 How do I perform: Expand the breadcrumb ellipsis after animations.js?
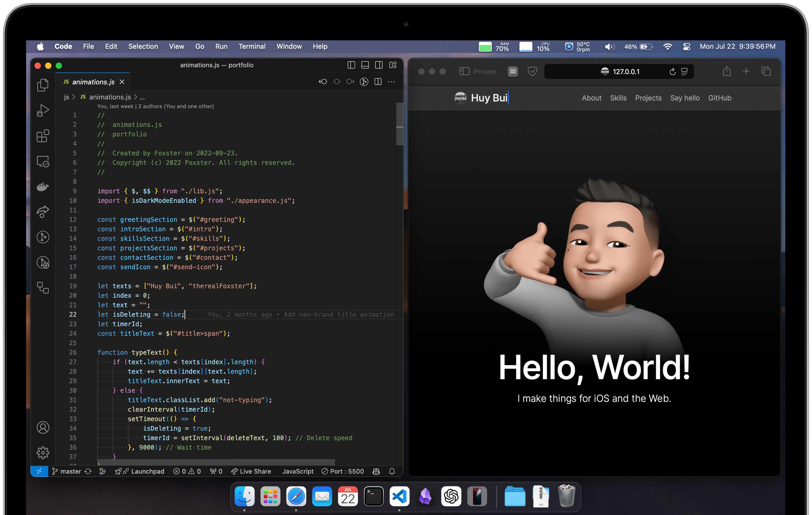tap(142, 97)
